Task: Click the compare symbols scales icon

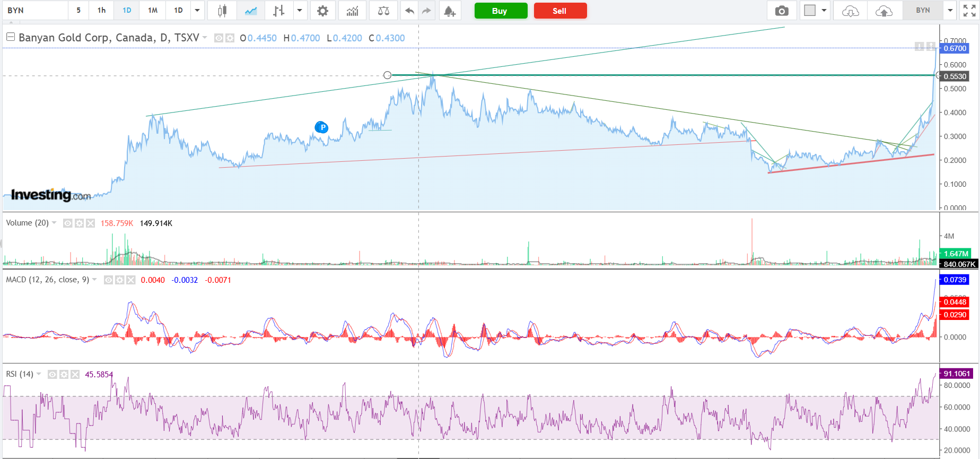Action: pos(383,11)
